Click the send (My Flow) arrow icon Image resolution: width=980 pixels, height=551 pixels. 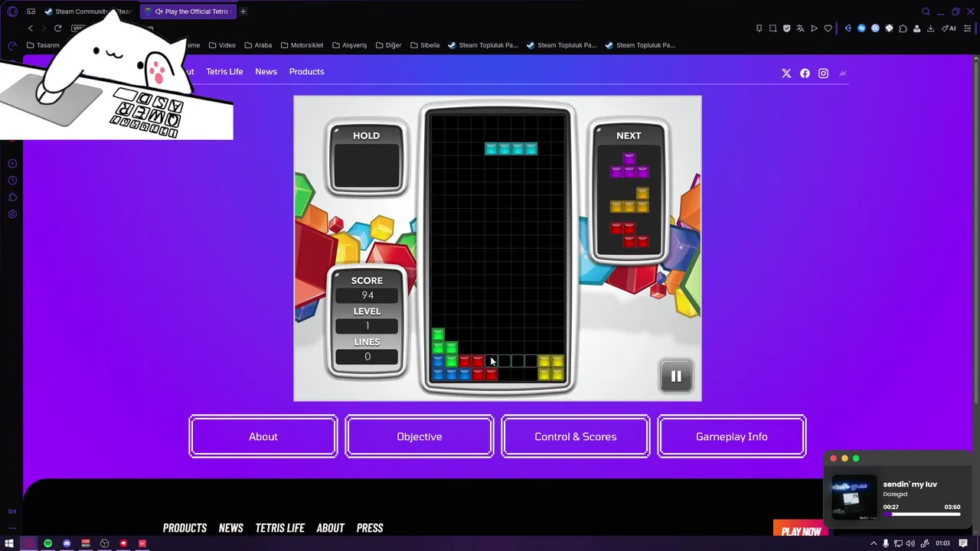[x=814, y=28]
